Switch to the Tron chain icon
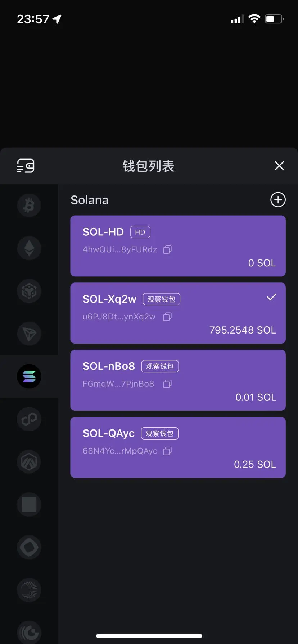This screenshot has width=298, height=644. coord(29,334)
